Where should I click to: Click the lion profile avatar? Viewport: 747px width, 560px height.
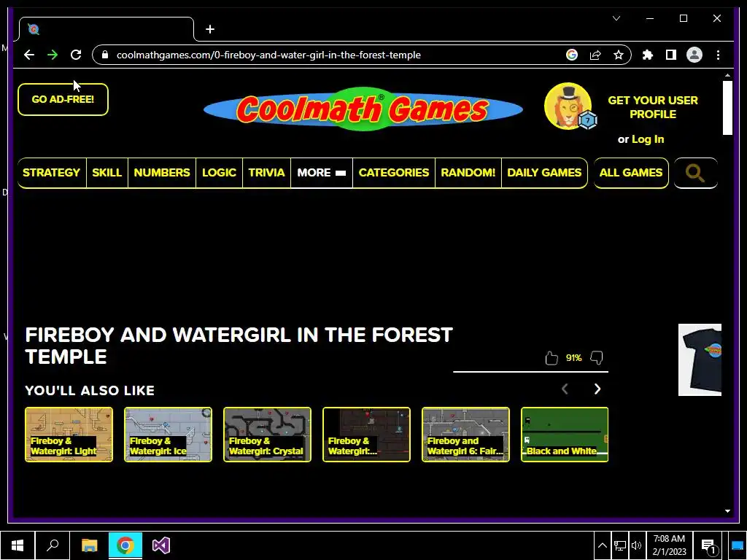(x=568, y=106)
